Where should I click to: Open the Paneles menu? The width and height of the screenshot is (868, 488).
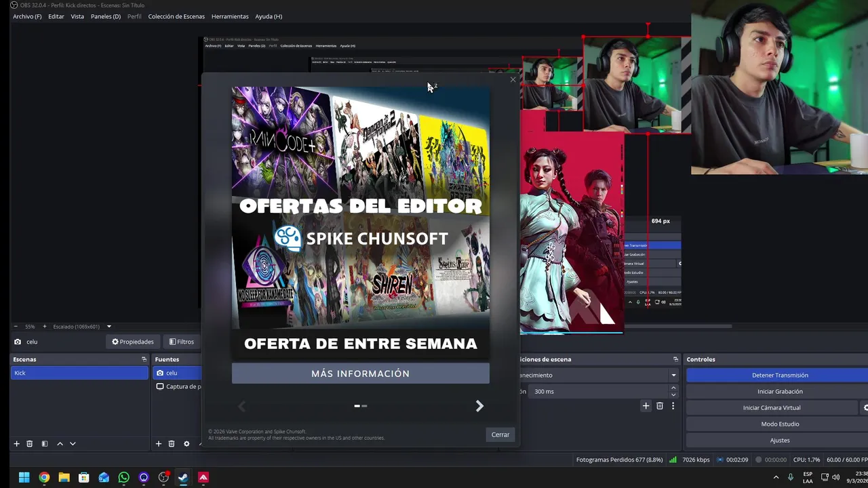(106, 16)
